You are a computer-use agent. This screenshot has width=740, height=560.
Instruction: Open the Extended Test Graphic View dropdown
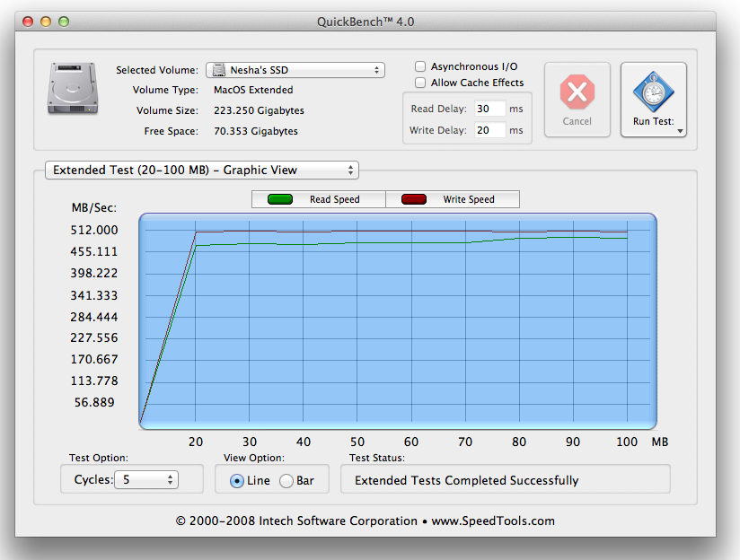click(202, 170)
